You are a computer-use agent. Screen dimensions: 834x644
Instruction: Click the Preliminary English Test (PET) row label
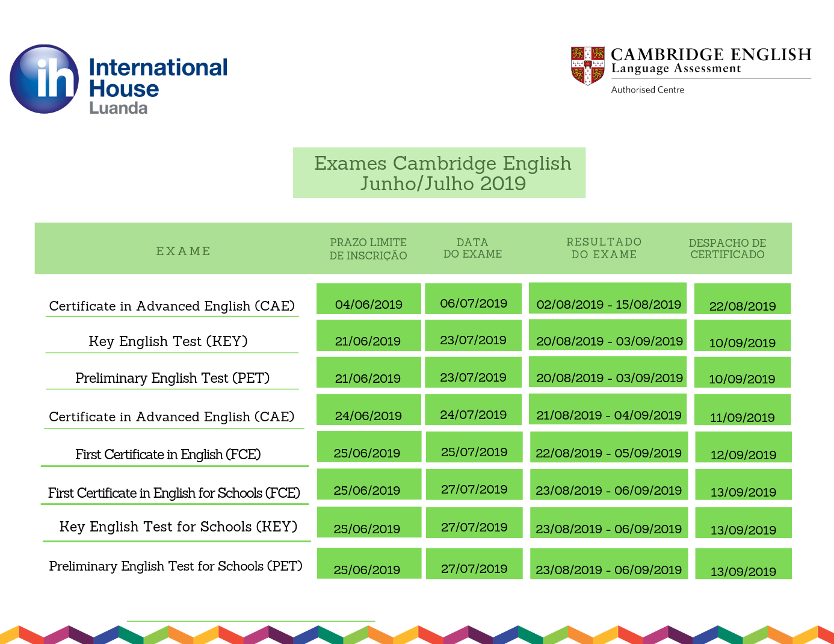coord(173,378)
